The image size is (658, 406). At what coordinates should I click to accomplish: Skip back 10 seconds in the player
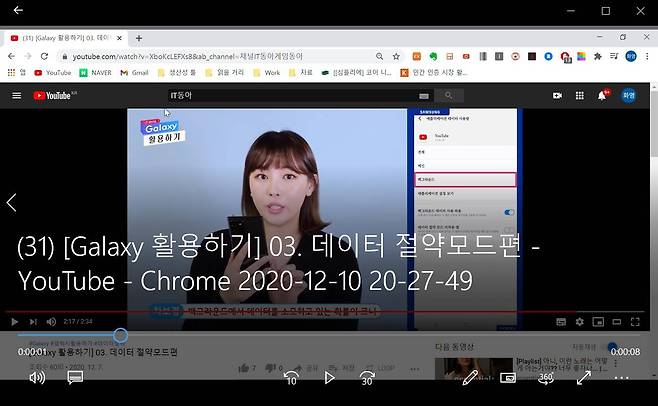click(x=291, y=378)
